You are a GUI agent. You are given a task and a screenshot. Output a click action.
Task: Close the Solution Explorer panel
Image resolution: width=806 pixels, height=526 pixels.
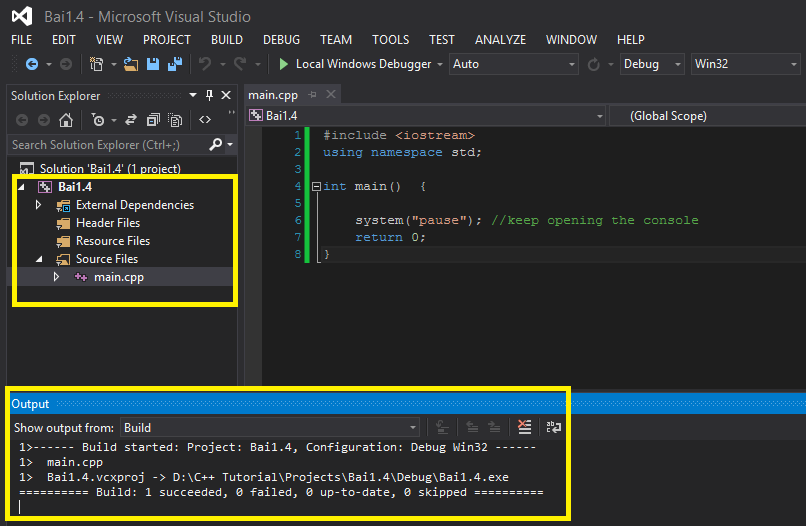point(226,95)
